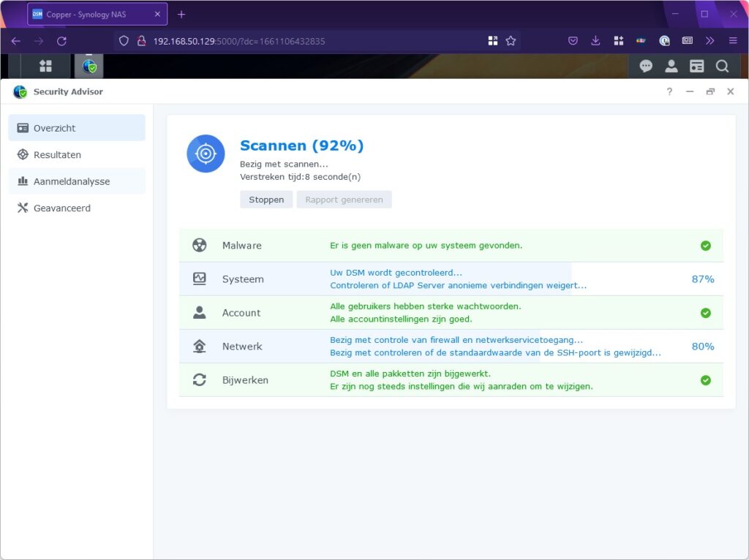Click the Systeem scan row label
Screen dimensions: 749x560
243,279
